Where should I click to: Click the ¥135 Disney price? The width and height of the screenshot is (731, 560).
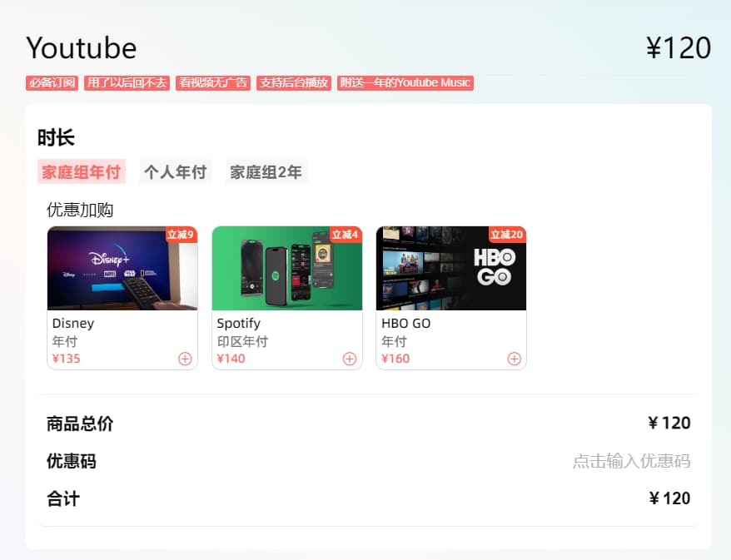point(67,359)
